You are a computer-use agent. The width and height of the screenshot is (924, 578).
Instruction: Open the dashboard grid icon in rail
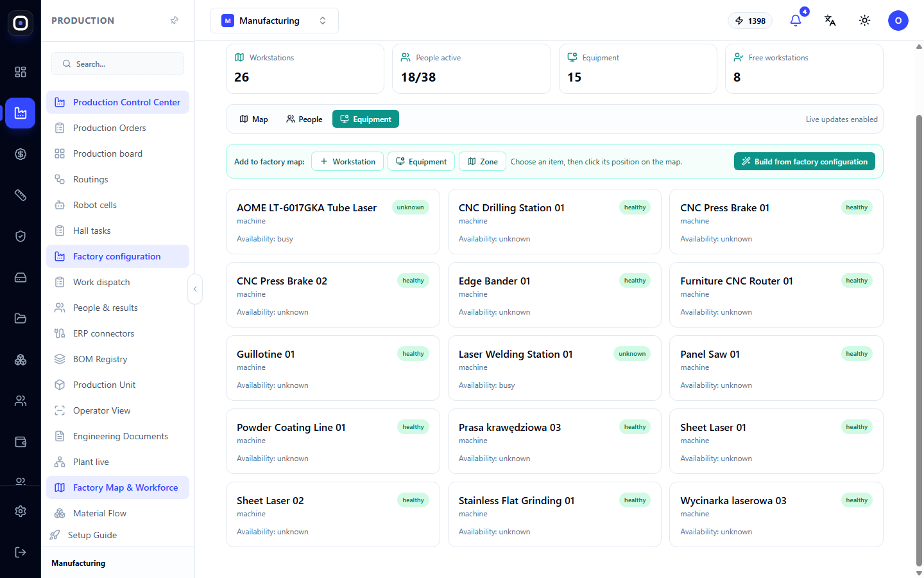[21, 72]
